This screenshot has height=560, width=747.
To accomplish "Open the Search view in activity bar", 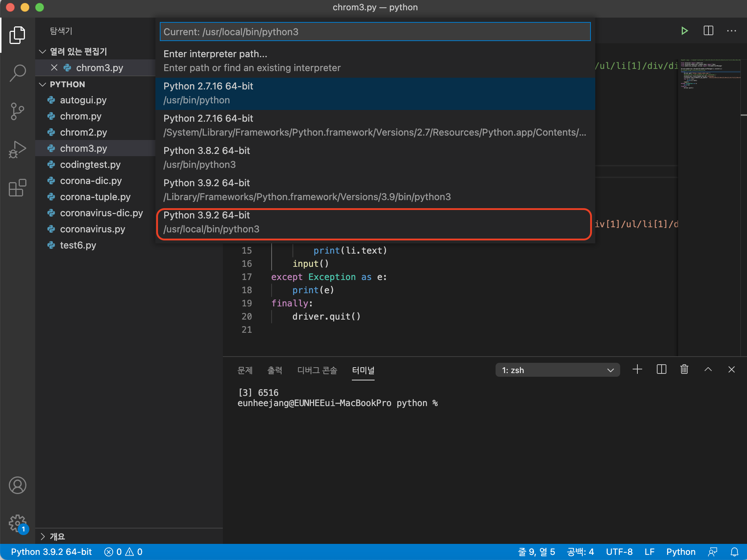I will [17, 73].
